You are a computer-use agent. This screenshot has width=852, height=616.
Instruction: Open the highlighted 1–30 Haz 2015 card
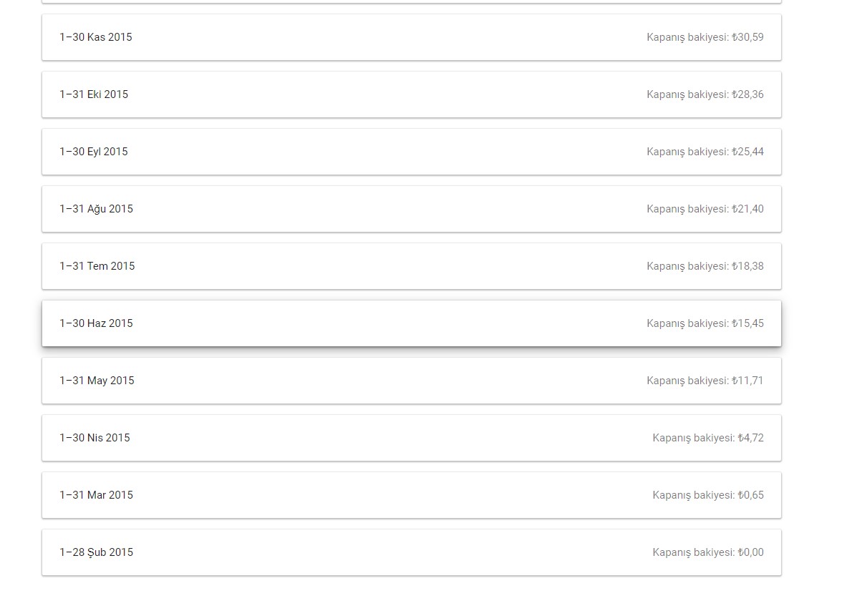(412, 323)
